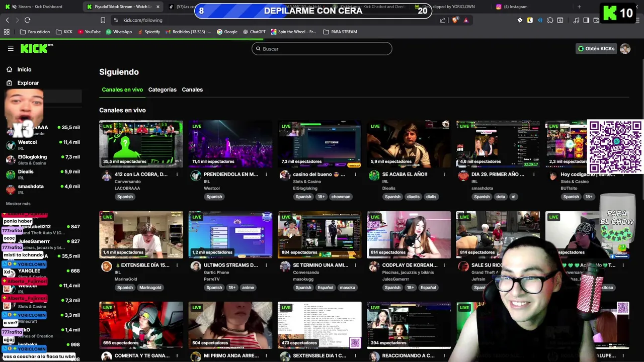Open options menu for ULTIMOS STREAMS D... stream
The width and height of the screenshot is (644, 362).
(266, 265)
